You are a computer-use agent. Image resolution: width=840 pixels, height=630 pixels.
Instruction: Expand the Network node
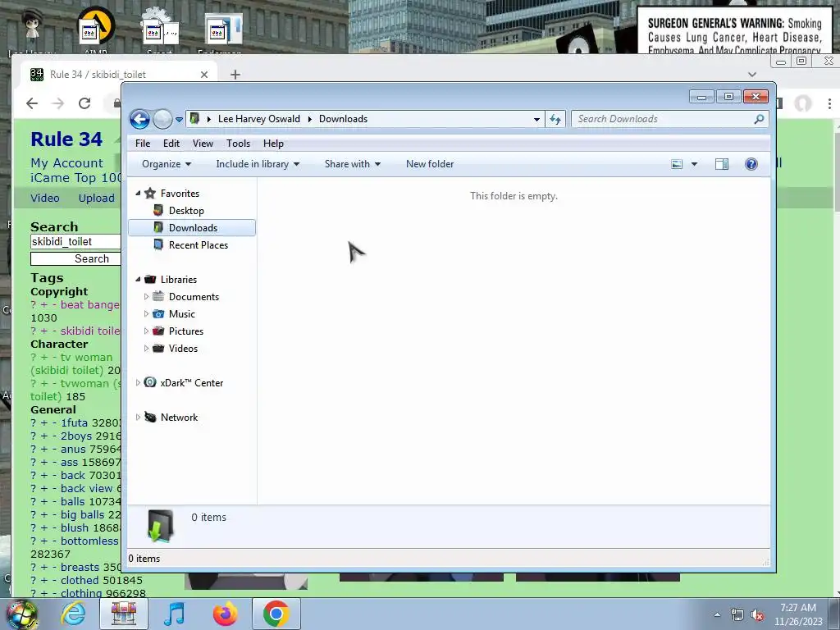coord(138,417)
